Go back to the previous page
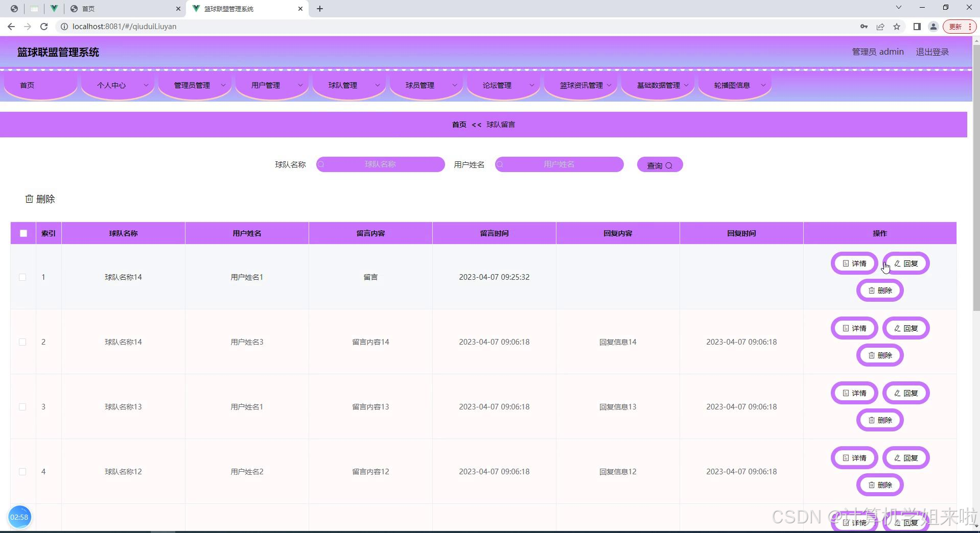 pyautogui.click(x=11, y=27)
